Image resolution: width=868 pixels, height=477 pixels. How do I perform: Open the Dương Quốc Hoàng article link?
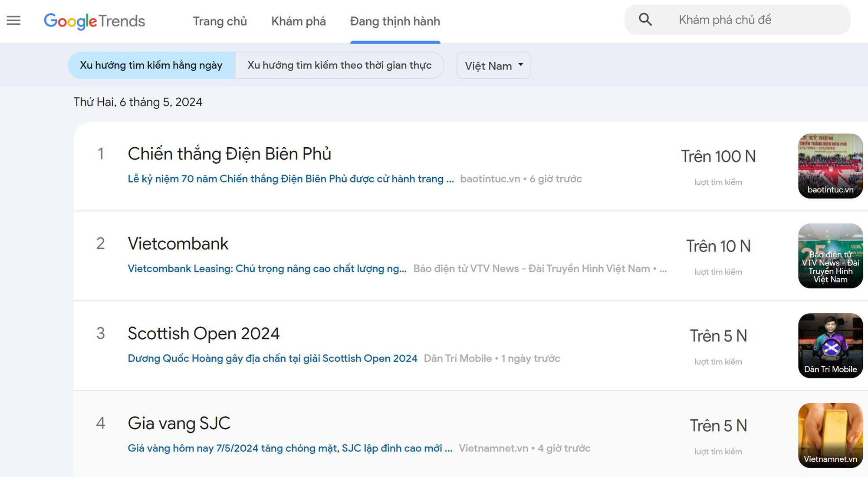coord(273,358)
